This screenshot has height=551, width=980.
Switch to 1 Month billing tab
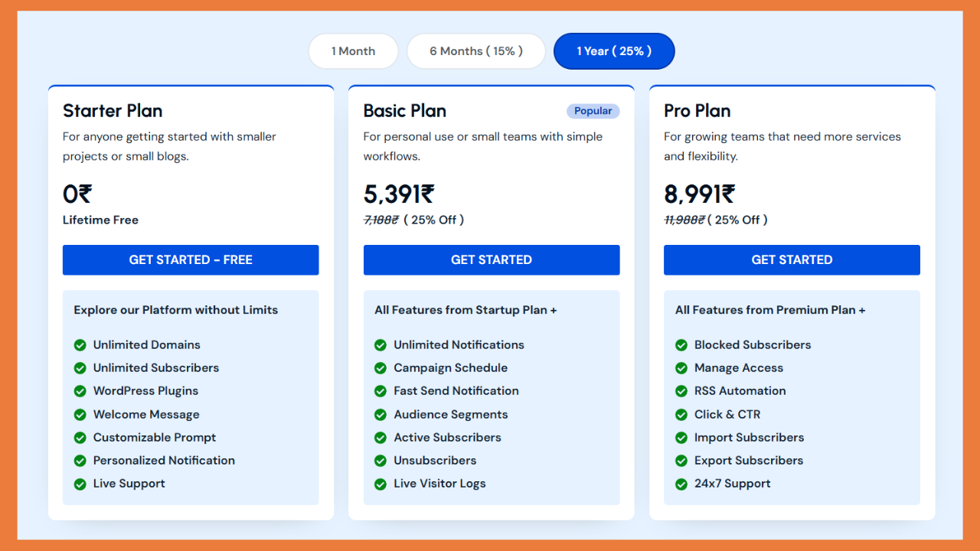(x=353, y=51)
